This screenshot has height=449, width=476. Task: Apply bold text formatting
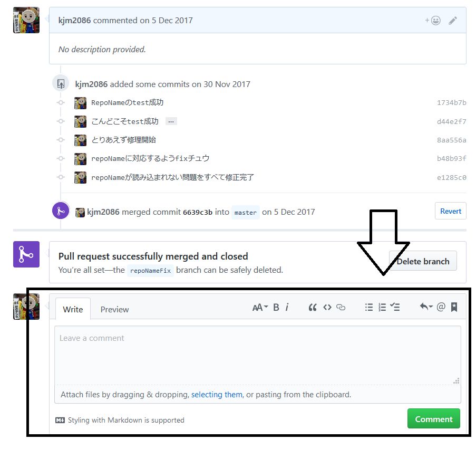click(x=276, y=308)
